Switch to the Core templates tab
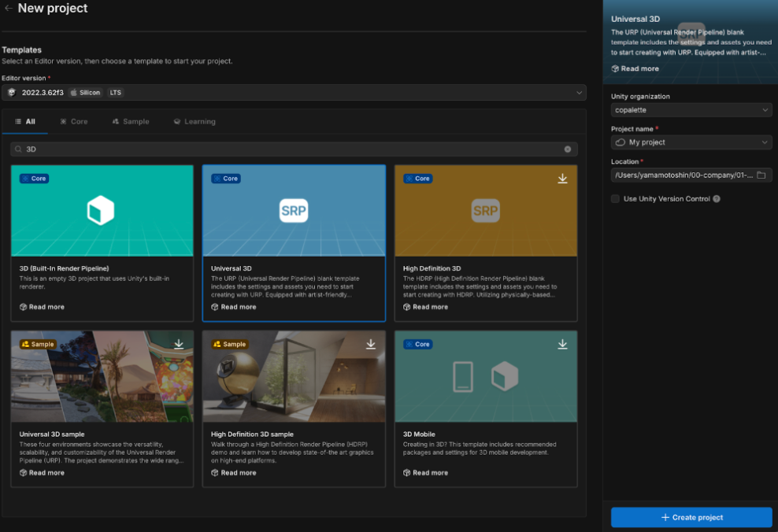 [x=74, y=121]
